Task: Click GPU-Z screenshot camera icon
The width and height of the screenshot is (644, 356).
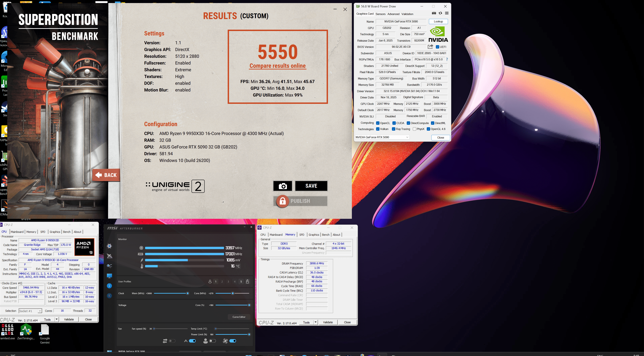Action: click(434, 13)
